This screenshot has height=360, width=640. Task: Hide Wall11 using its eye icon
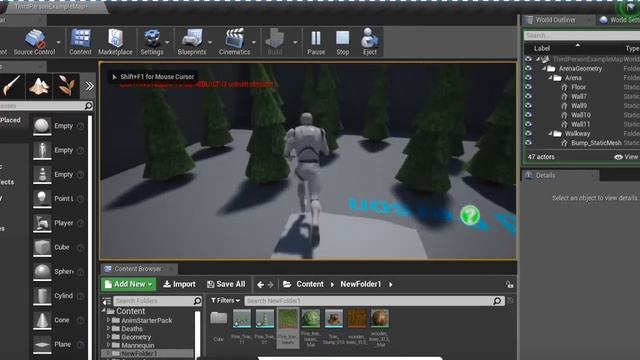click(x=528, y=124)
